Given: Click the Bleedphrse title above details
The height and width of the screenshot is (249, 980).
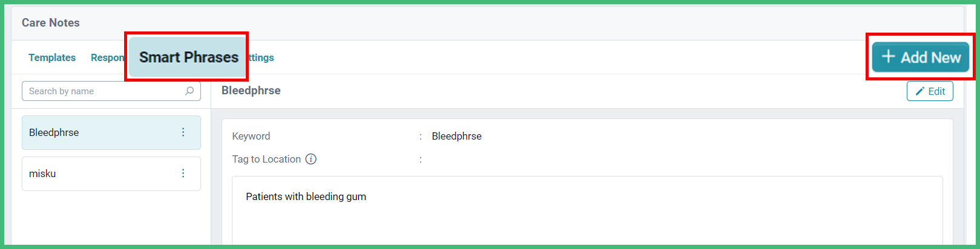Looking at the screenshot, I should coord(251,91).
